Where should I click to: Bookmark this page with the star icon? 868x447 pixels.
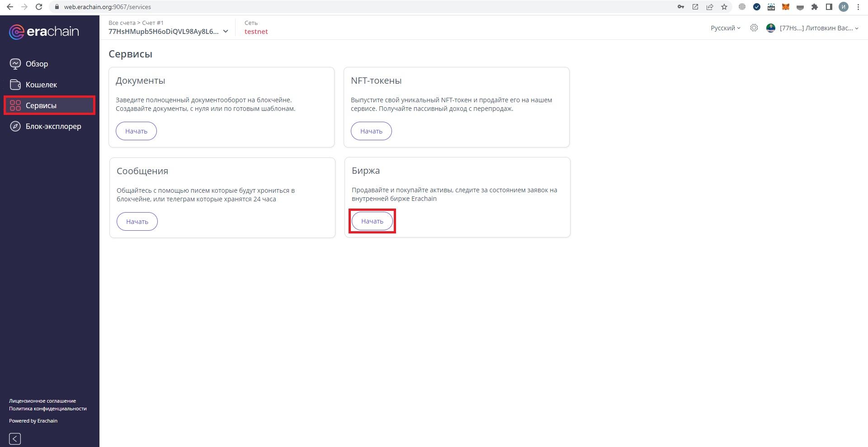(x=724, y=7)
